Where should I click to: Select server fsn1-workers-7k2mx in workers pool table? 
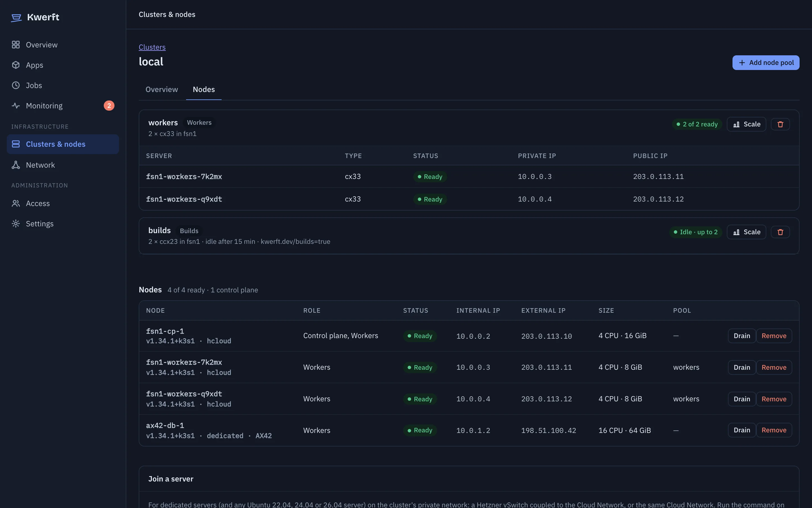[184, 177]
